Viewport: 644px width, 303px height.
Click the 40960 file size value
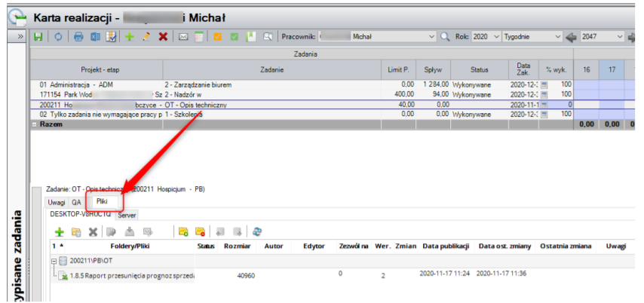point(246,276)
